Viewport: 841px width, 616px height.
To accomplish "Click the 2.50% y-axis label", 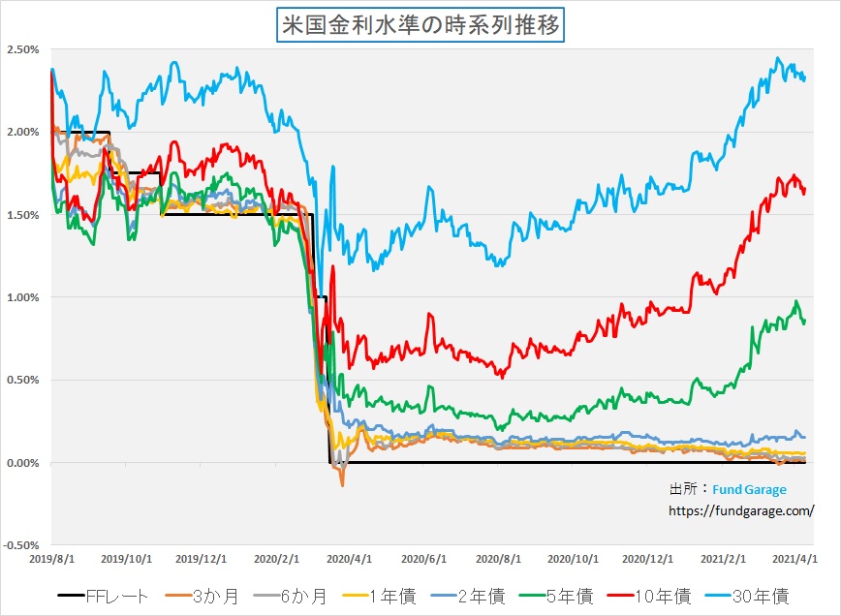I will point(22,49).
